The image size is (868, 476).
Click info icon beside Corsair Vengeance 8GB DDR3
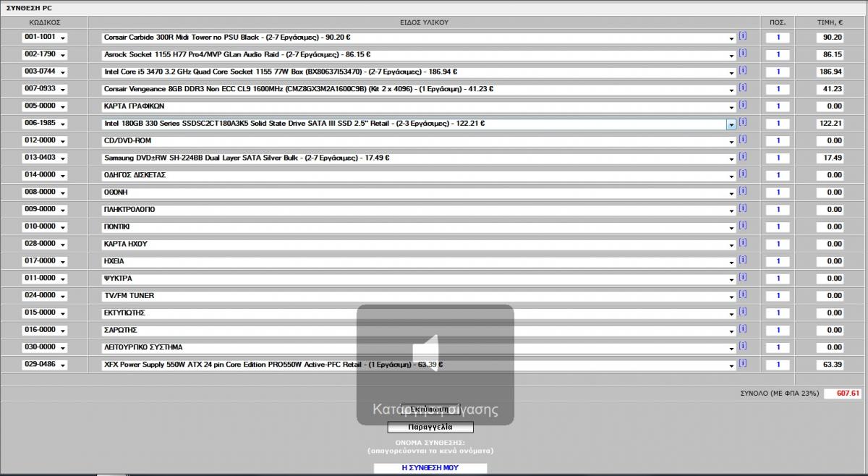pos(742,88)
